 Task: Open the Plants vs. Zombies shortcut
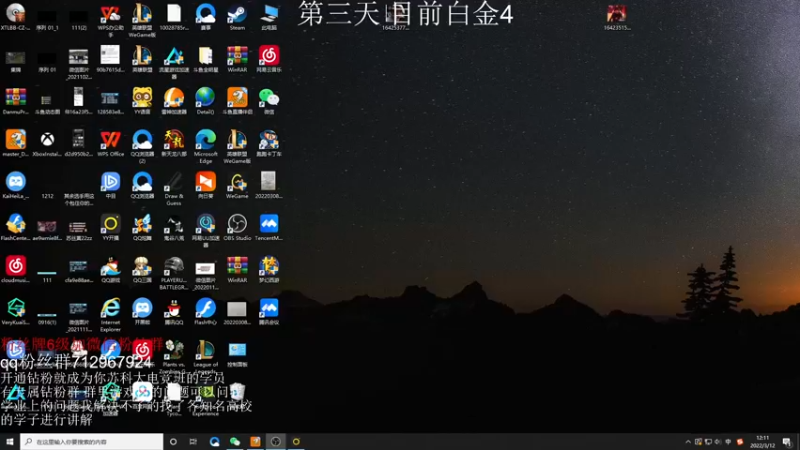point(173,354)
